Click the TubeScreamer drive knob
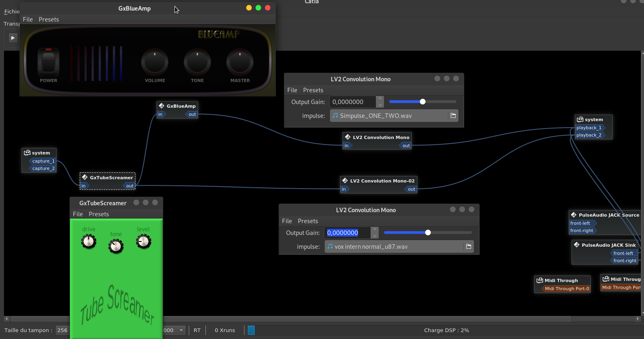Image resolution: width=644 pixels, height=339 pixels. 89,242
